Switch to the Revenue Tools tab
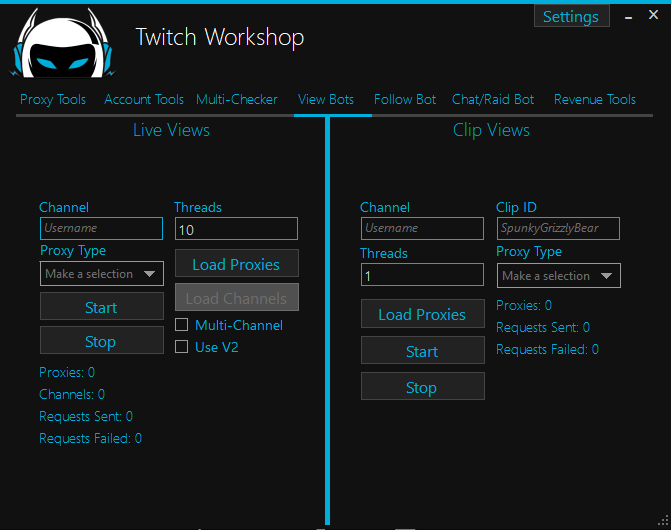This screenshot has width=671, height=530. pos(595,99)
